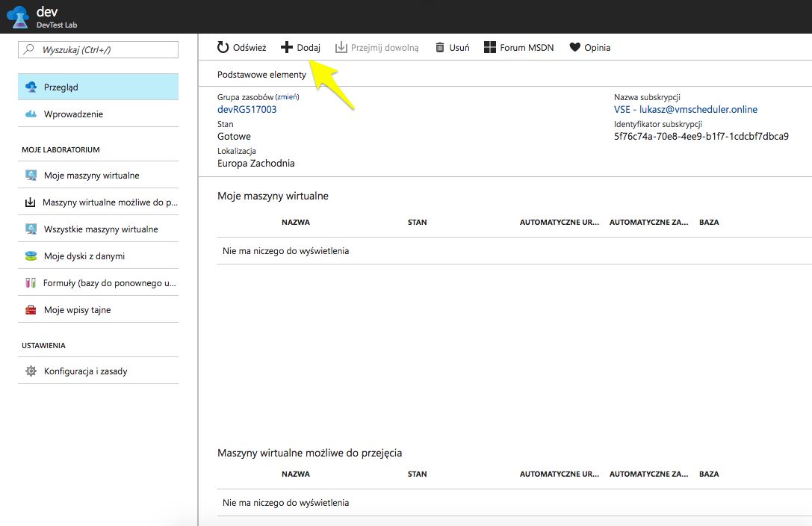
Task: Select Moje maszyny wirtualne in sidebar
Action: pyautogui.click(x=99, y=175)
